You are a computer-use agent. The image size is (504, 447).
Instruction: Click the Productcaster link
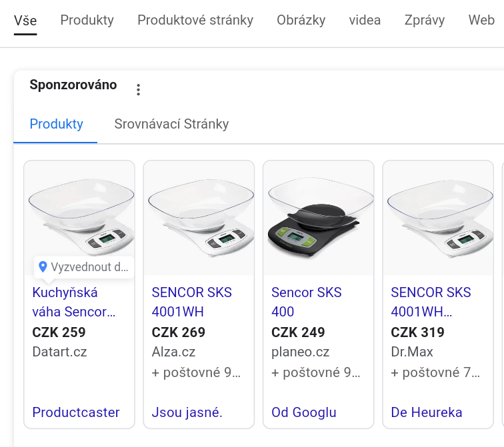coord(76,412)
